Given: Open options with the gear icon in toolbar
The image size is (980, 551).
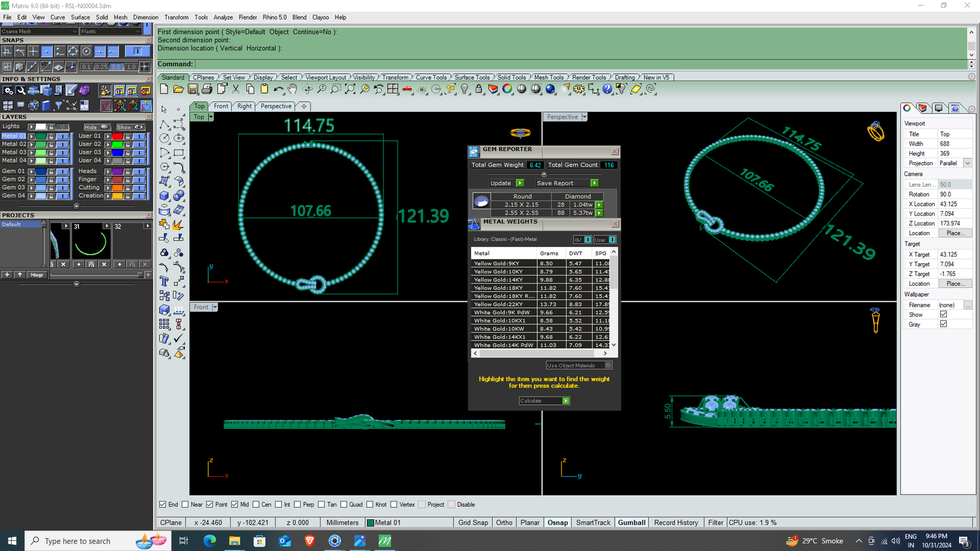Looking at the screenshot, I should pyautogui.click(x=579, y=89).
